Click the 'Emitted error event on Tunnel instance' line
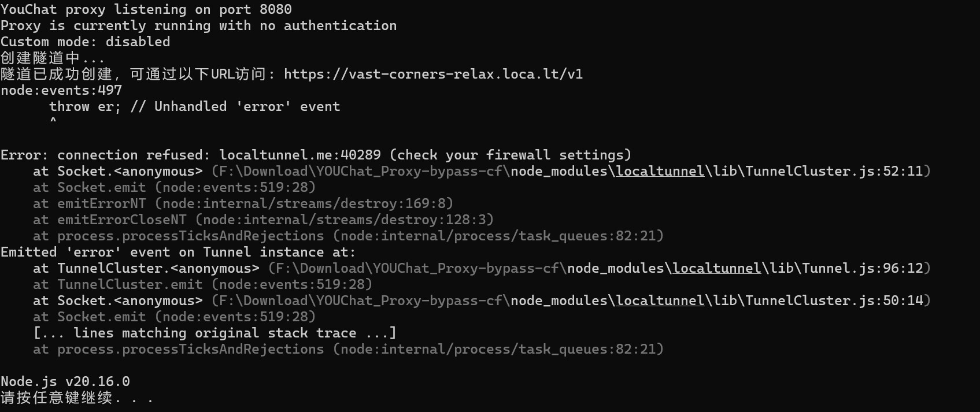 pos(178,253)
